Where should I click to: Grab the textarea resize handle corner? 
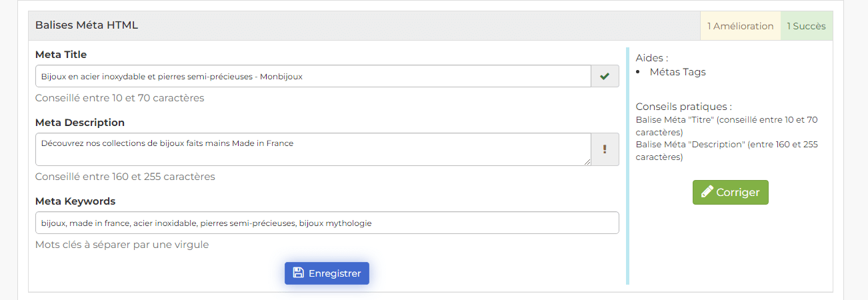(587, 161)
